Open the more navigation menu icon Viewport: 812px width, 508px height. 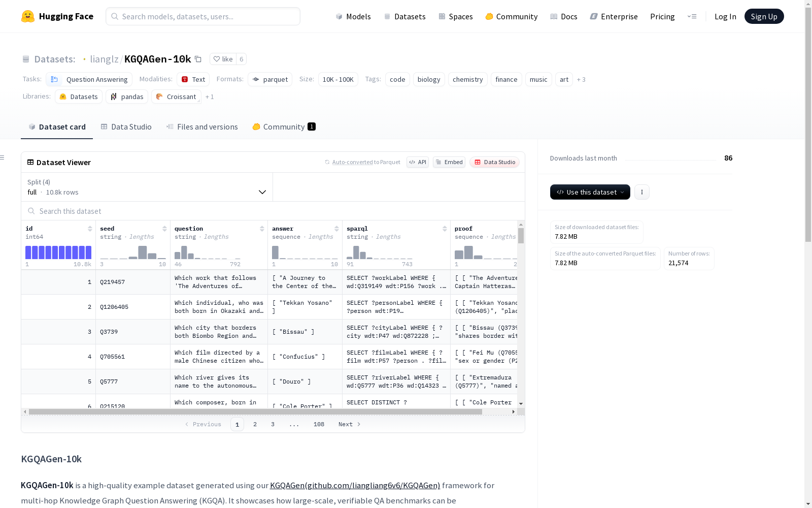pyautogui.click(x=692, y=16)
